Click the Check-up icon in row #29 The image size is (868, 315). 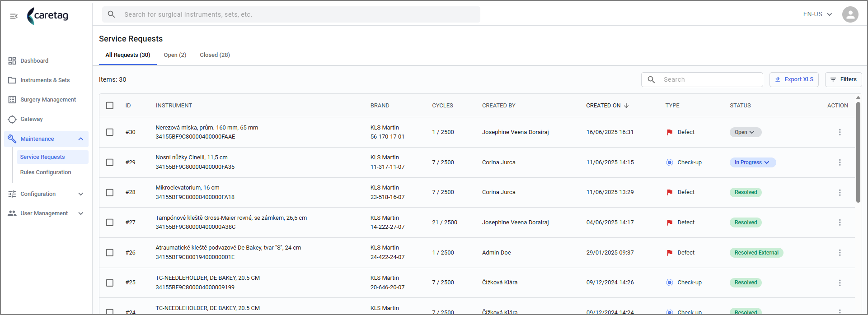point(670,162)
